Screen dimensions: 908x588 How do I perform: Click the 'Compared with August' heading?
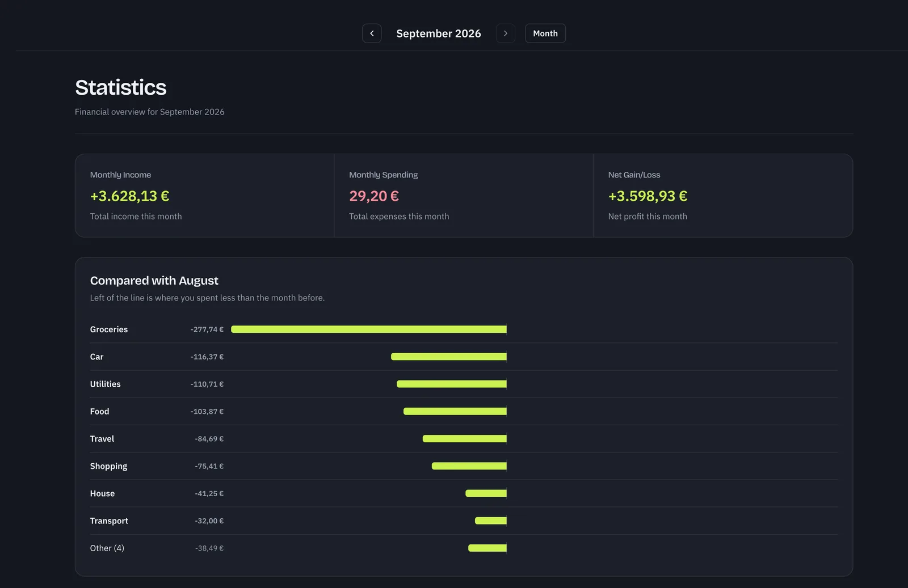pyautogui.click(x=154, y=281)
